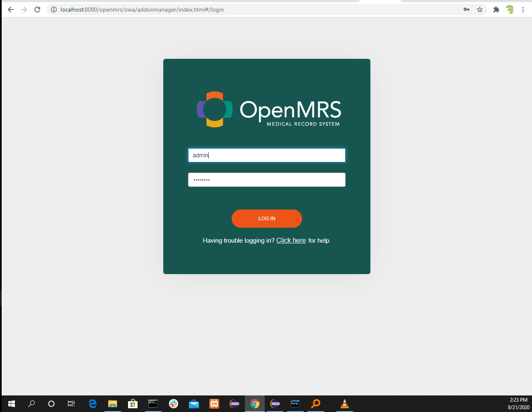Bookmark this page with star icon
This screenshot has height=412, width=532.
(480, 10)
